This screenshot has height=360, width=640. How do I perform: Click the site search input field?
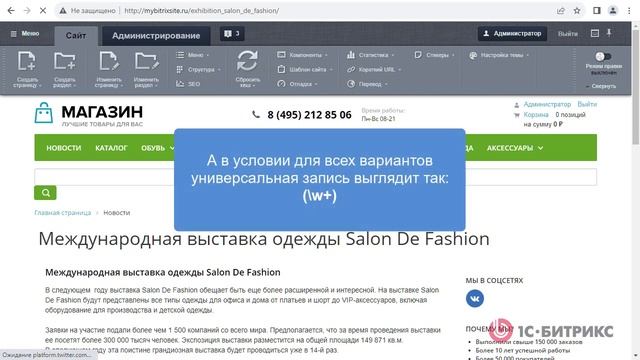click(x=315, y=177)
